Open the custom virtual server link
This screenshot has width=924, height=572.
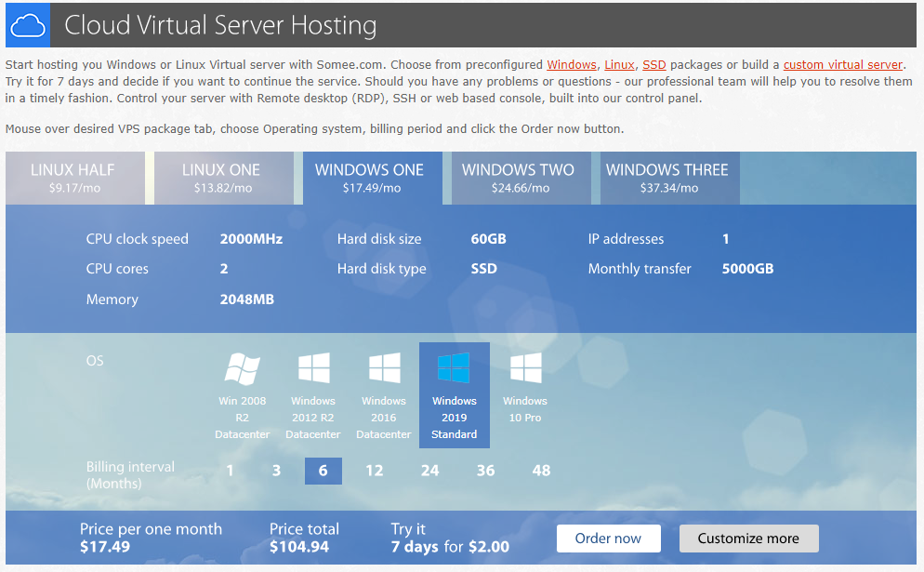click(x=843, y=65)
